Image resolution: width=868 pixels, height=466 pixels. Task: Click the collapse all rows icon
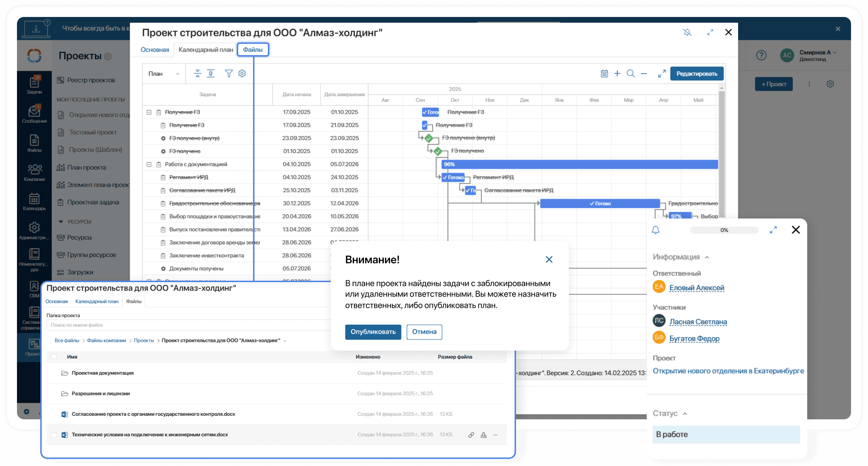pos(198,74)
